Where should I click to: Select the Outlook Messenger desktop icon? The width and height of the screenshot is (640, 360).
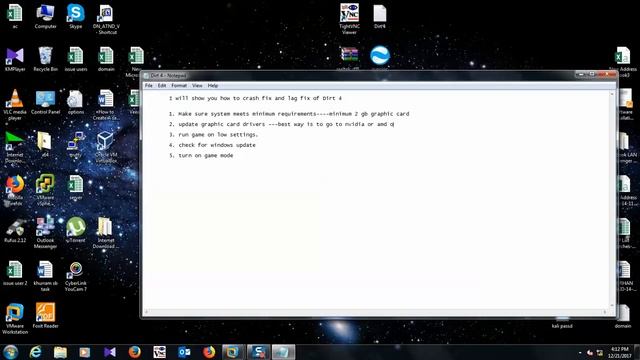point(45,233)
